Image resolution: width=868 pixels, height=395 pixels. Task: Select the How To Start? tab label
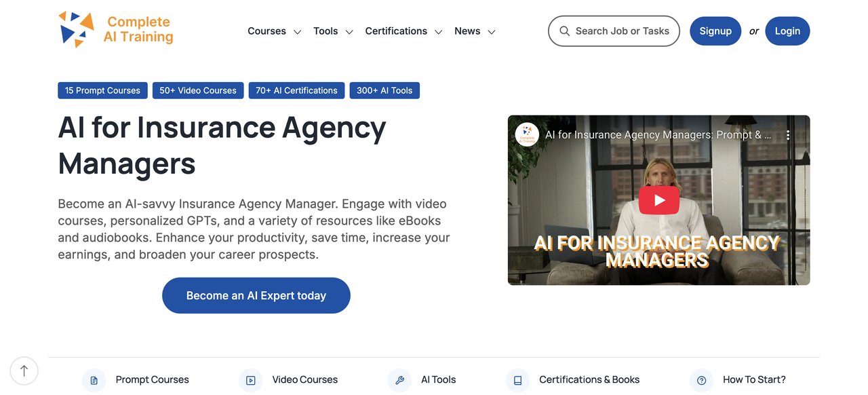click(754, 379)
